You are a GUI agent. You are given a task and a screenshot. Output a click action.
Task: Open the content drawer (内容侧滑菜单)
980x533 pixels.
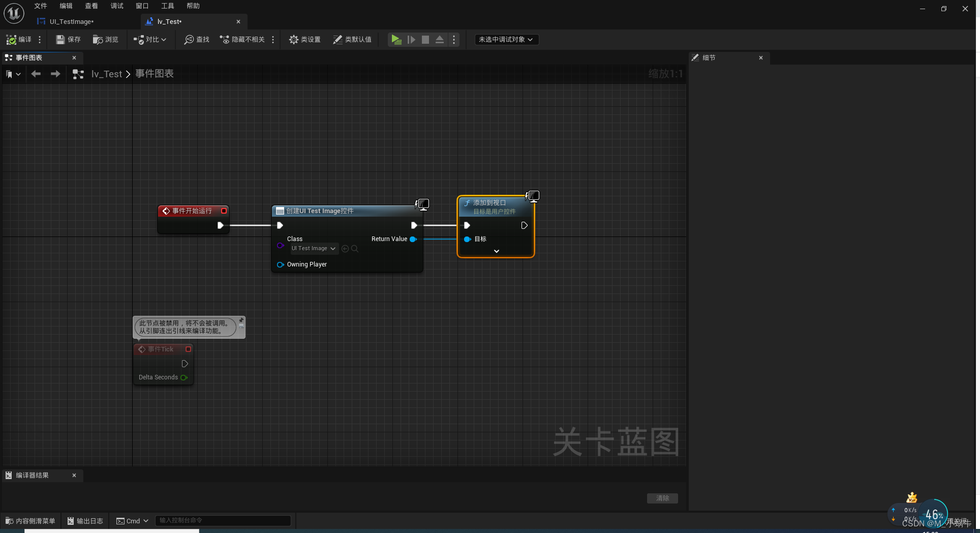click(29, 520)
